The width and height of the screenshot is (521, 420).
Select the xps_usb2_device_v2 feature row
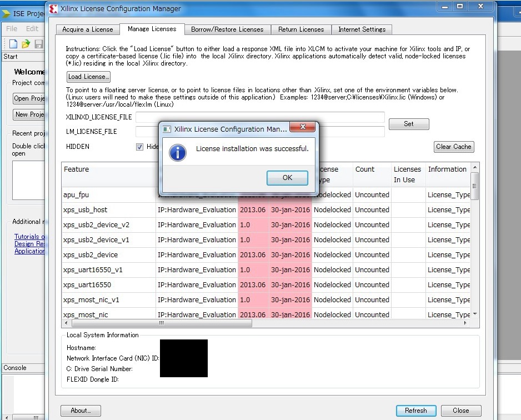267,225
